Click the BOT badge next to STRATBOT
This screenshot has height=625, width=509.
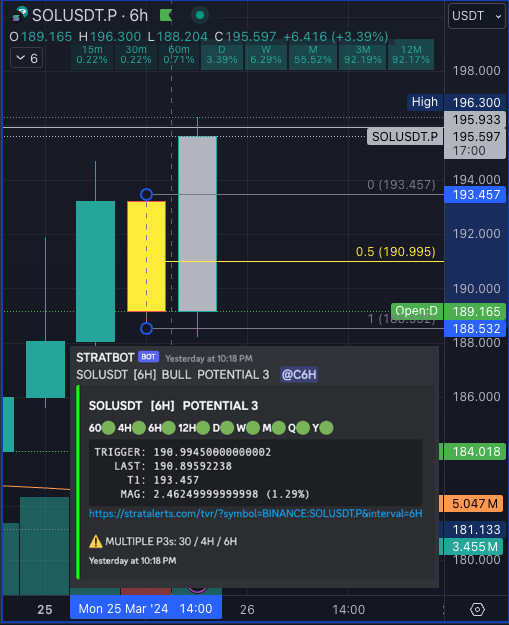148,357
